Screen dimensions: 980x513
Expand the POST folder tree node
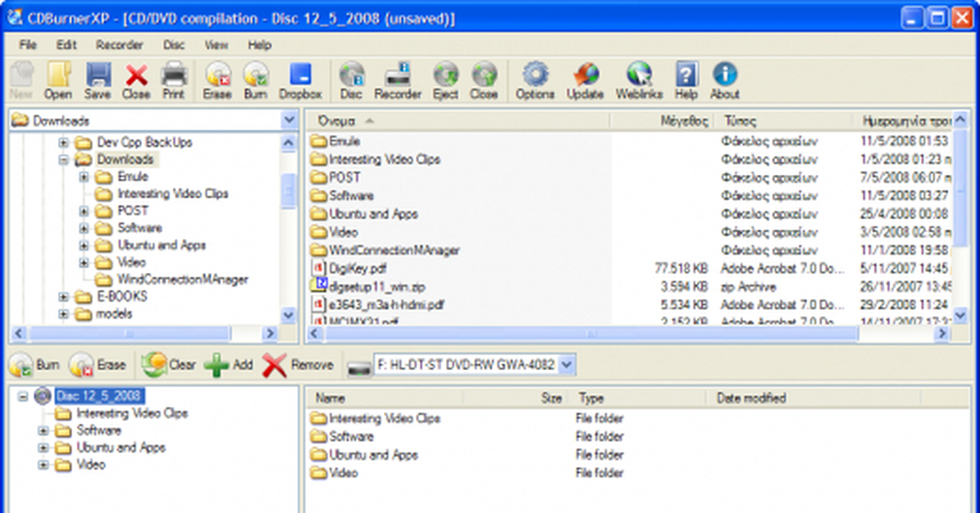point(84,211)
